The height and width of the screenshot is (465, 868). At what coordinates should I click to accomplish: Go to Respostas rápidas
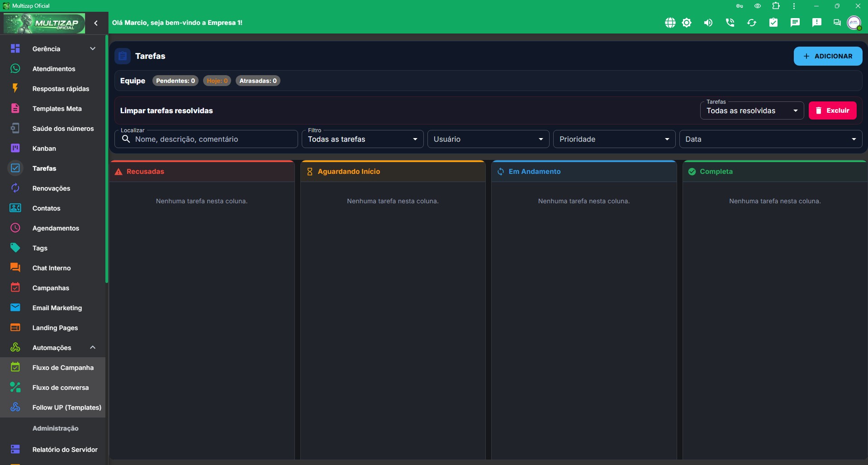(52, 89)
